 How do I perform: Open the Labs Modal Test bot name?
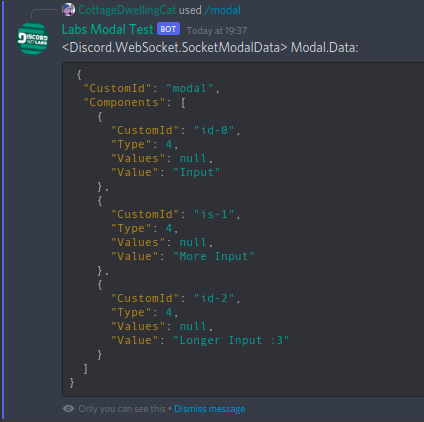point(108,29)
